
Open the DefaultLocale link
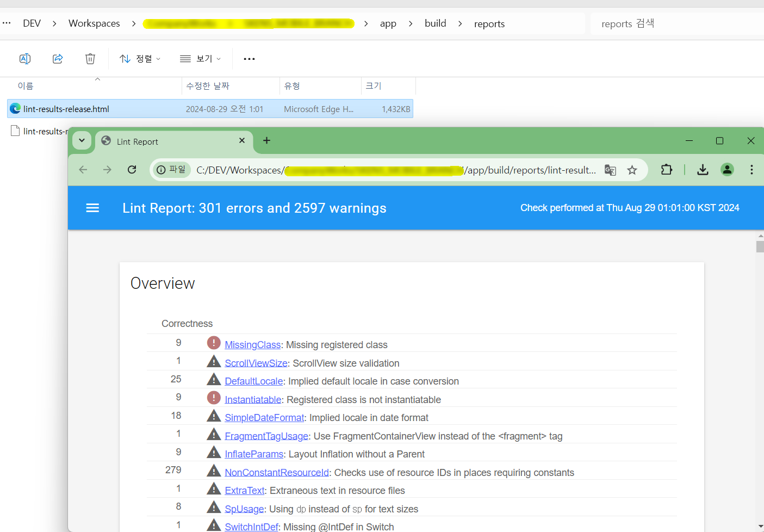pos(254,381)
